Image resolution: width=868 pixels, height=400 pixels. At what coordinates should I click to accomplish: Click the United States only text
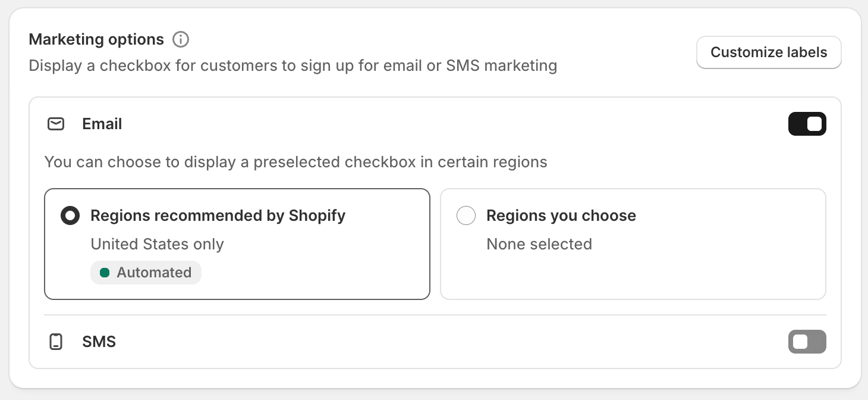(x=157, y=244)
